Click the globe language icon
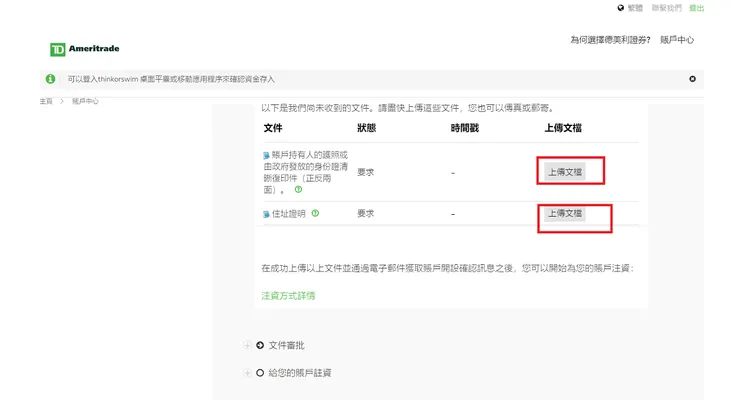This screenshot has width=740, height=400. click(x=621, y=8)
